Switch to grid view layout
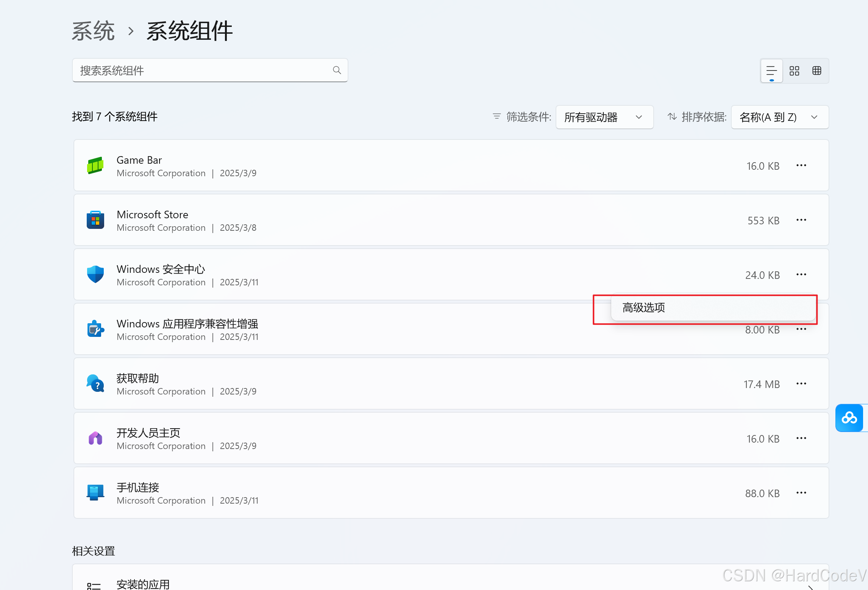 [794, 71]
